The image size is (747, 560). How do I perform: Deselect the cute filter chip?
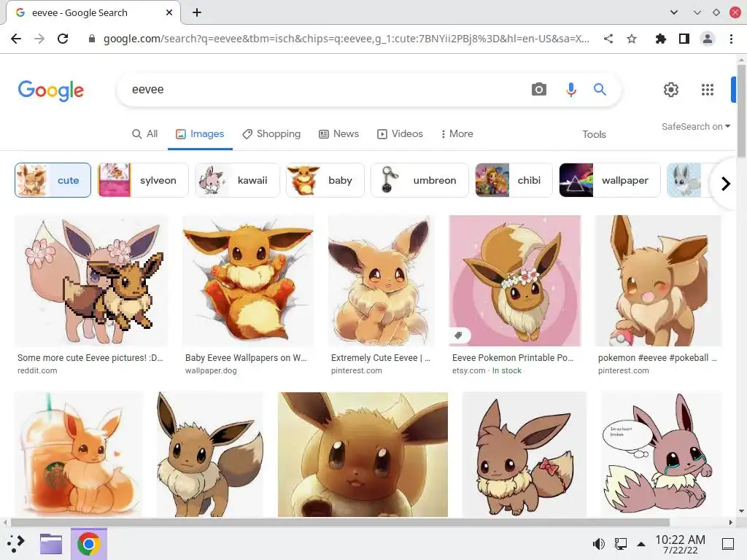click(53, 180)
